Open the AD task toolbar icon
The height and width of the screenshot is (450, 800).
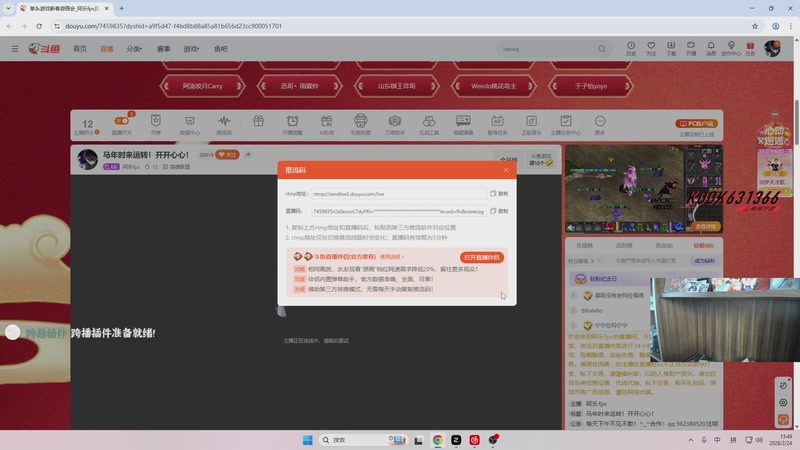tap(497, 124)
